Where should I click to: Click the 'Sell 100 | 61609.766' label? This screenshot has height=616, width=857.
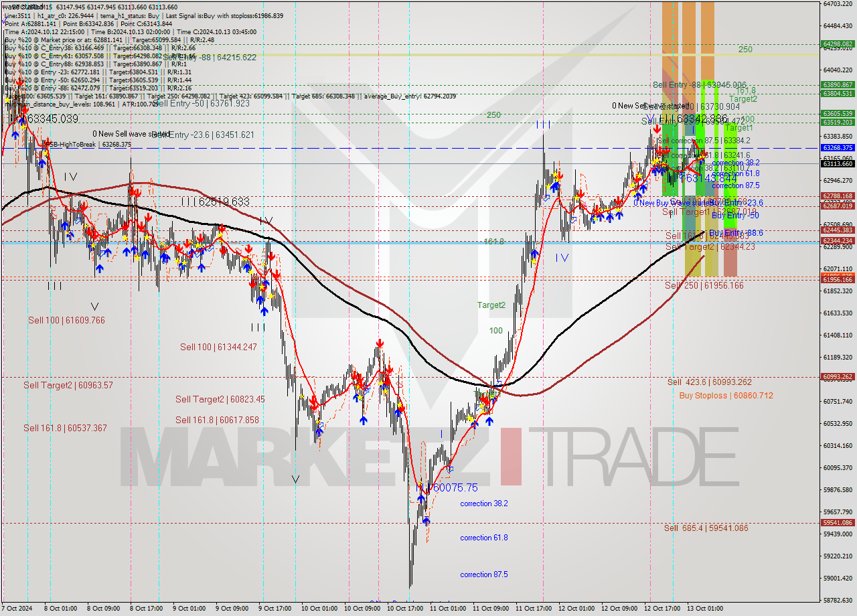coord(66,321)
